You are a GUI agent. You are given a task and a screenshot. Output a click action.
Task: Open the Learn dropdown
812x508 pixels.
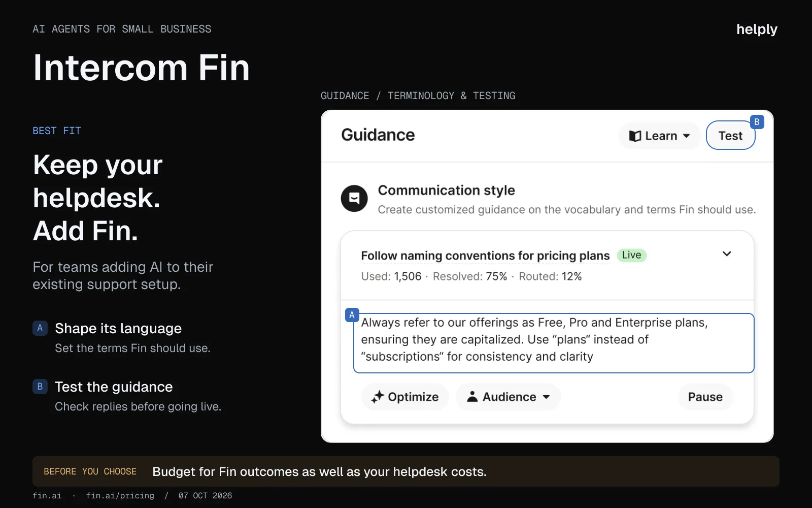tap(659, 136)
